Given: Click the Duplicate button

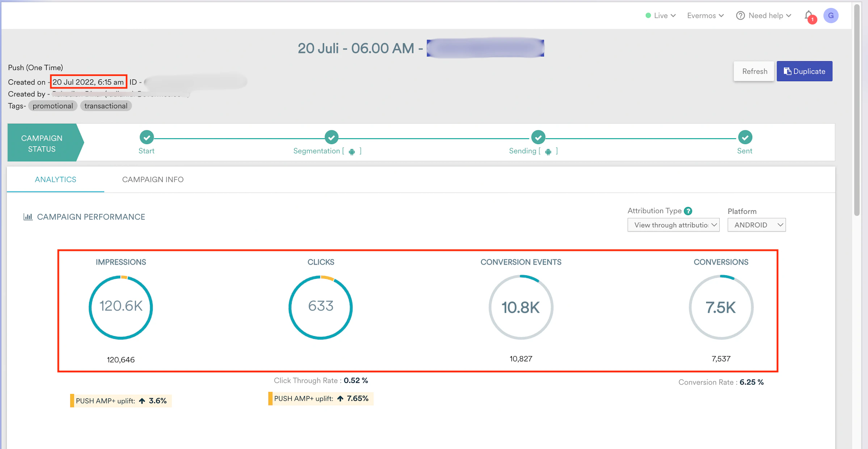Looking at the screenshot, I should pyautogui.click(x=804, y=71).
